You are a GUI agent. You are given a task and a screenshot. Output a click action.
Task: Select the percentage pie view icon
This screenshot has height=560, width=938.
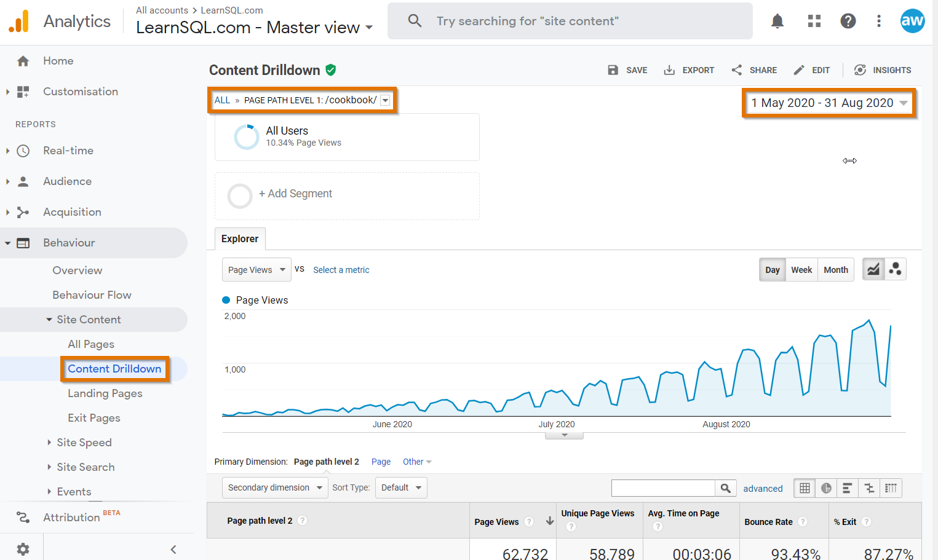pos(826,488)
